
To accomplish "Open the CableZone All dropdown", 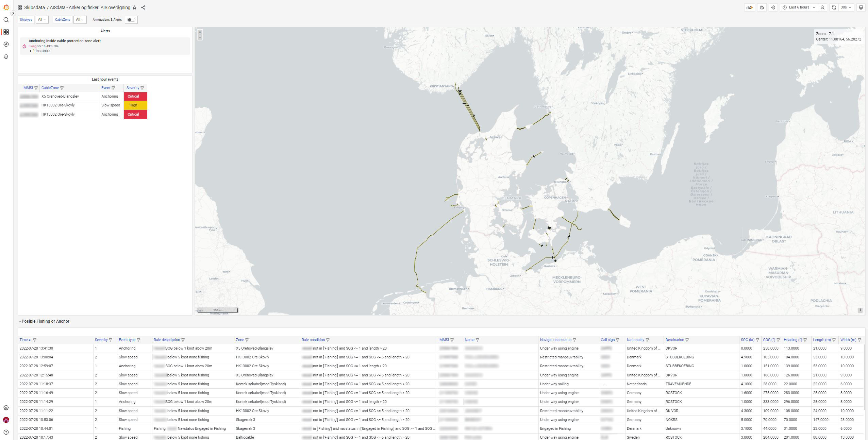I will [80, 20].
